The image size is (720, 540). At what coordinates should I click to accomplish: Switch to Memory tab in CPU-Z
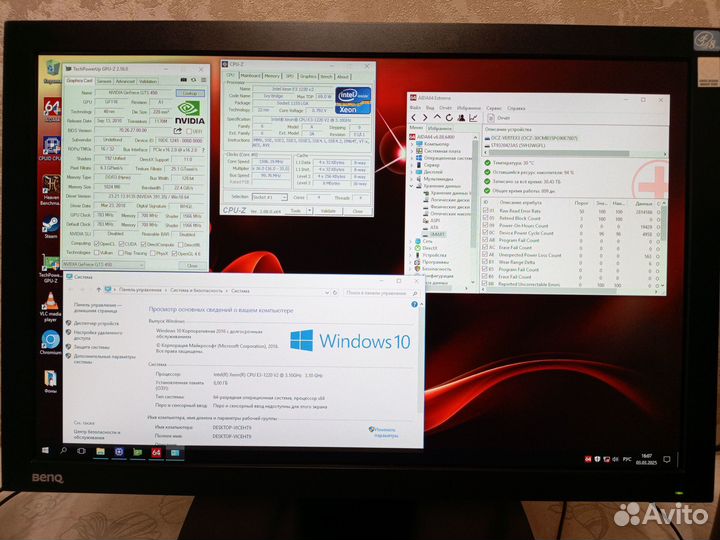273,76
